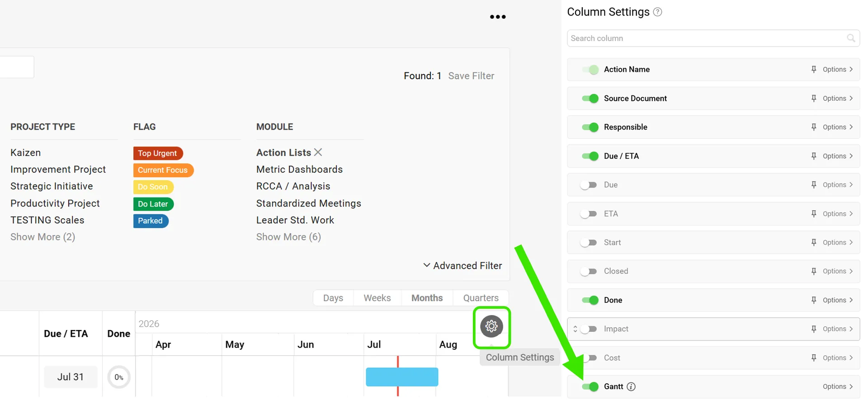Click the Gantt info icon
The width and height of the screenshot is (868, 405).
tap(631, 386)
